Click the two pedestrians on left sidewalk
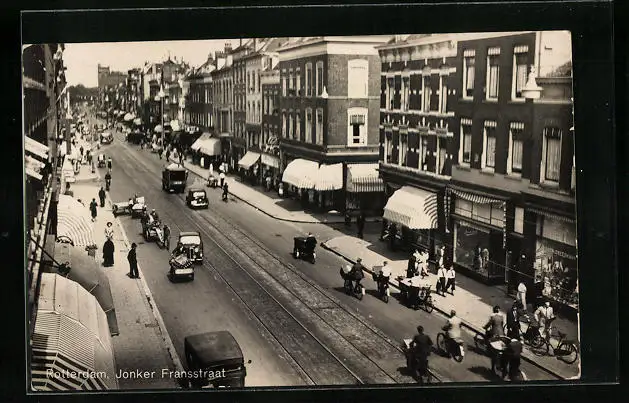The width and height of the screenshot is (629, 403). pyautogui.click(x=120, y=255)
